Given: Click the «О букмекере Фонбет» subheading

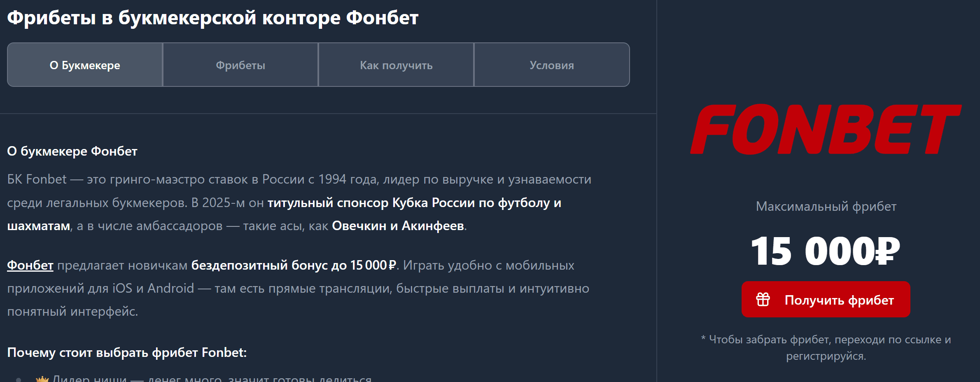Looking at the screenshot, I should [x=72, y=151].
